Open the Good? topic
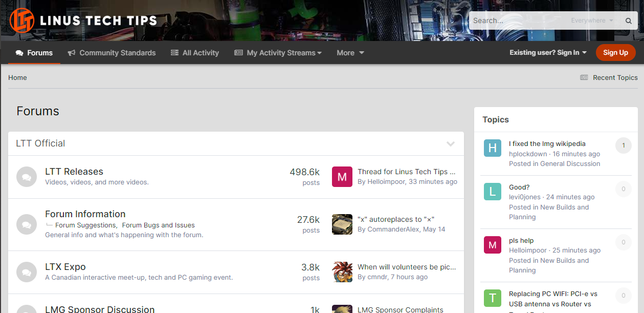This screenshot has height=313, width=644. 519,187
